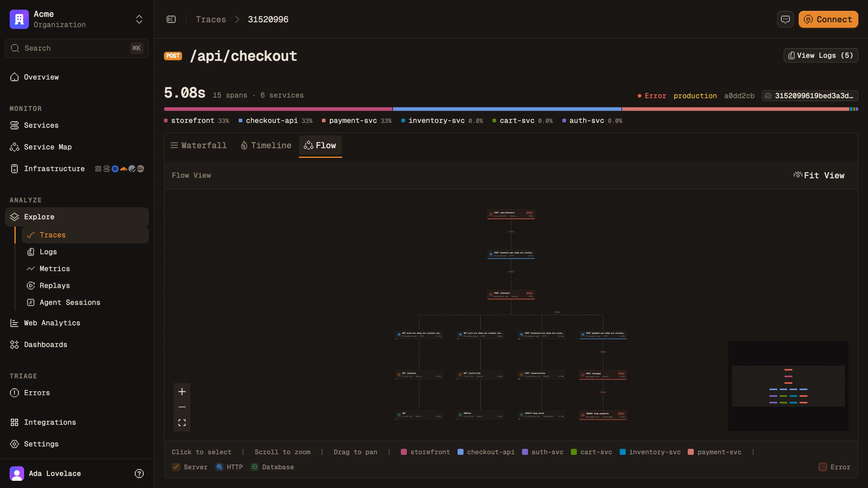
Task: Select the Explore menu item
Action: pyautogui.click(x=77, y=217)
